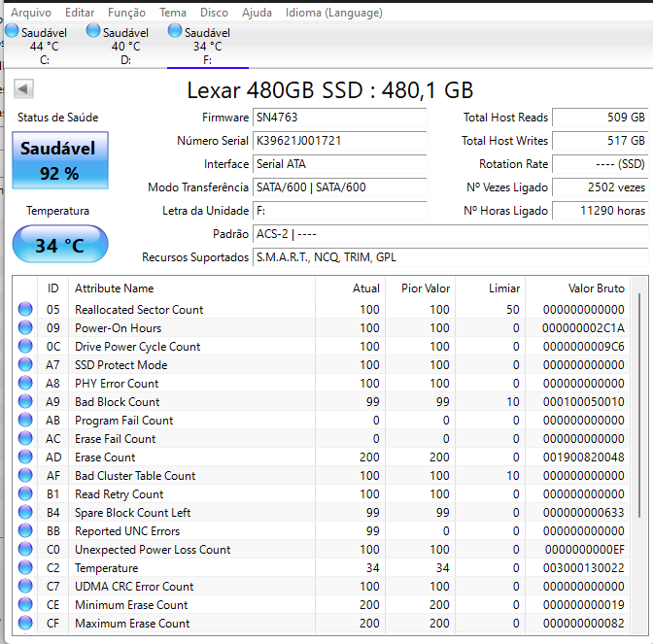The image size is (653, 644).
Task: Select the Power-On Hours raw value 000000002C1A
Action: [x=583, y=328]
